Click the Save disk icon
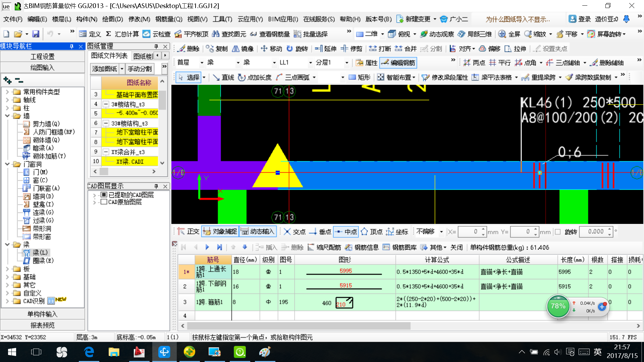 pyautogui.click(x=36, y=34)
